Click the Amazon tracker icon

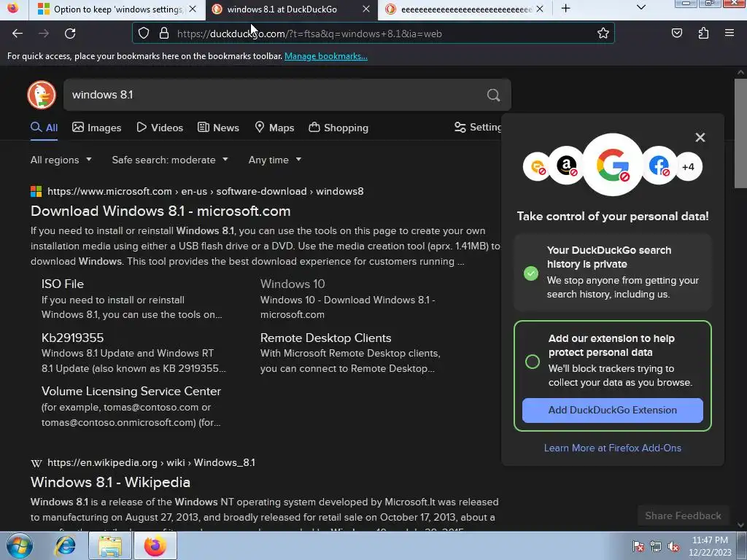(566, 166)
